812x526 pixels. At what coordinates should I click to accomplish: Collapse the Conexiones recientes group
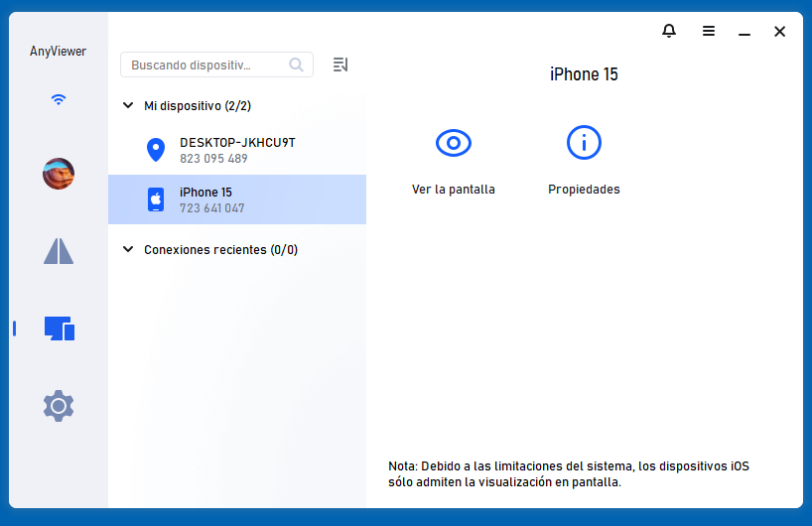pos(128,249)
